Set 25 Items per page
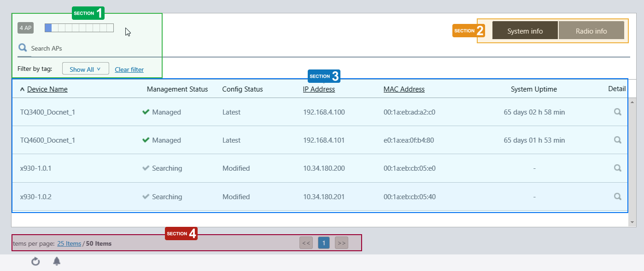Viewport: 644px width, 271px height. (69, 243)
